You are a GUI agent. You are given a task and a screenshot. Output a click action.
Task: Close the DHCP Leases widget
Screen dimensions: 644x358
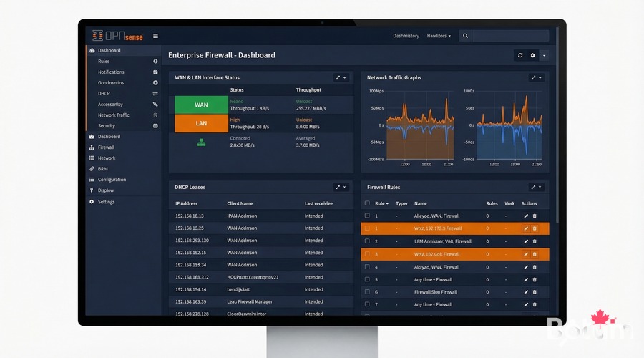point(345,188)
